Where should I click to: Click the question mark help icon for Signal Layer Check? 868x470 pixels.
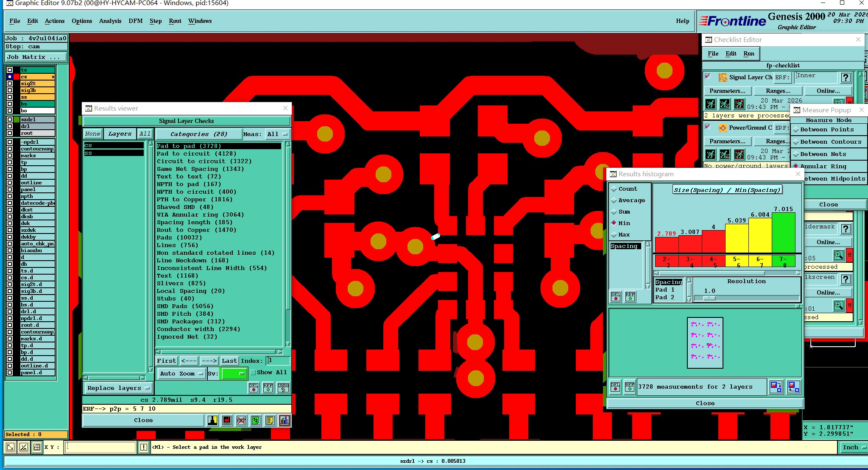click(x=846, y=78)
